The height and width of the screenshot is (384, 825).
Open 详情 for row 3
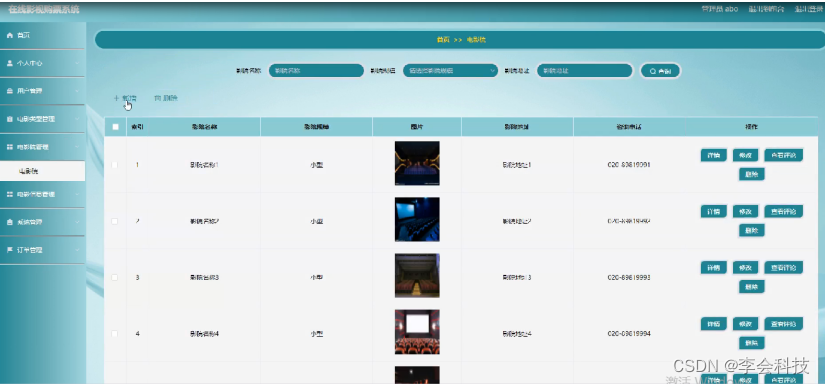tap(713, 268)
